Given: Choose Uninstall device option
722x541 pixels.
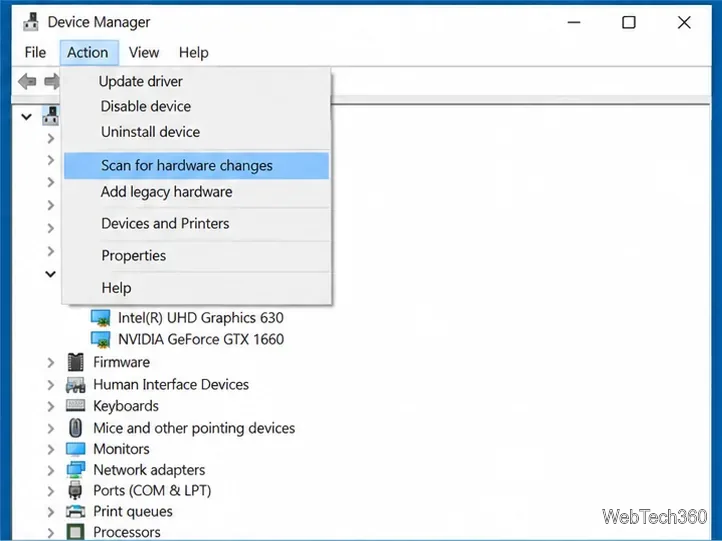Looking at the screenshot, I should pos(196,132).
